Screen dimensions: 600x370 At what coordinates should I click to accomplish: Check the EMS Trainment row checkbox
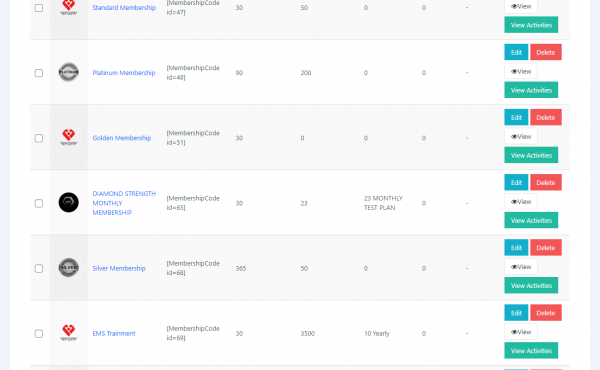coord(39,334)
